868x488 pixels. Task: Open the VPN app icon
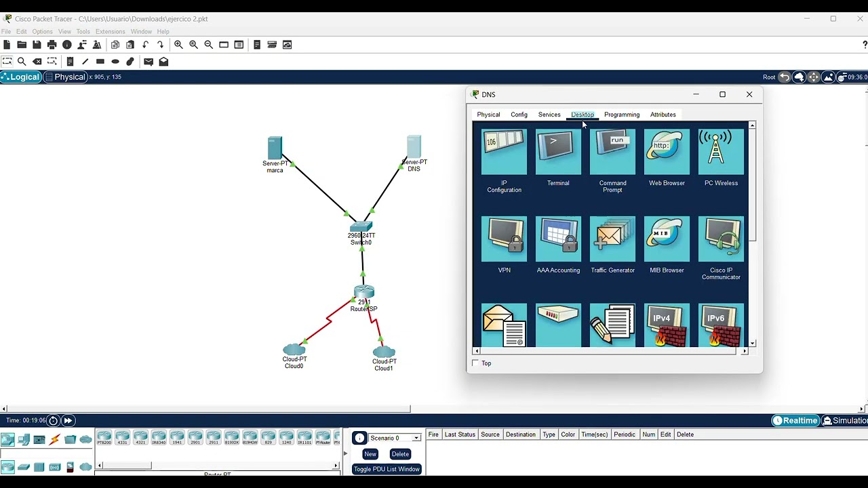pos(504,239)
